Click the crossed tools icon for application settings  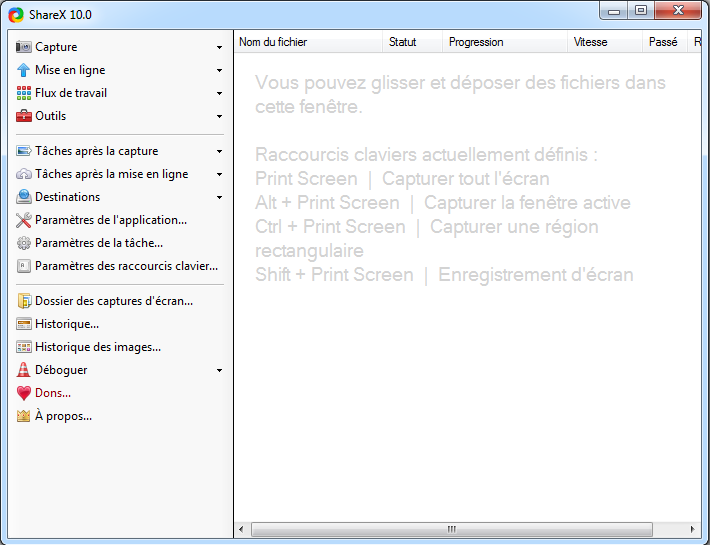click(x=24, y=220)
